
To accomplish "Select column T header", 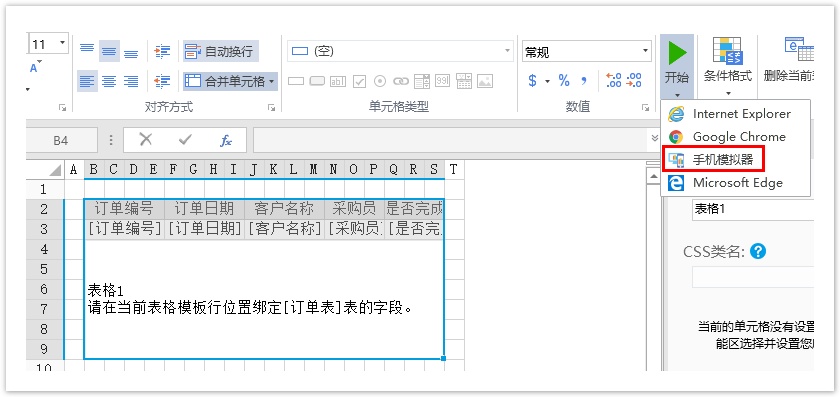I will (x=454, y=170).
